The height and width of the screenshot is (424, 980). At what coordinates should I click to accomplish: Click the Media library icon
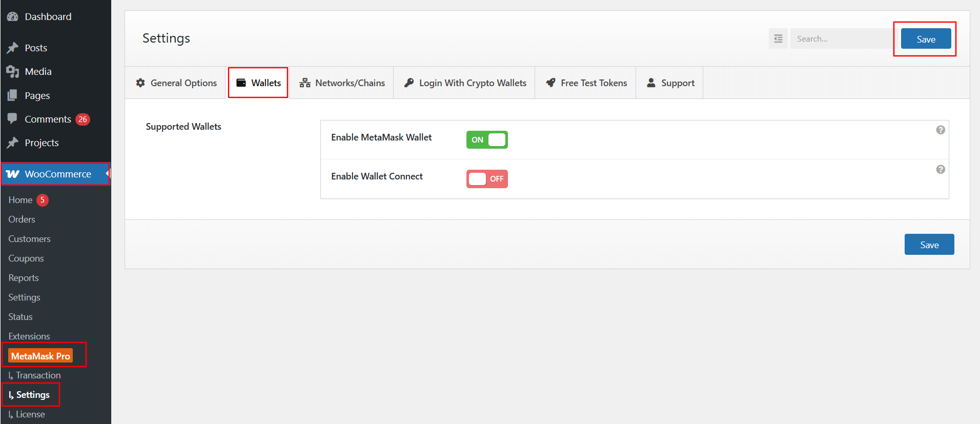(x=13, y=71)
